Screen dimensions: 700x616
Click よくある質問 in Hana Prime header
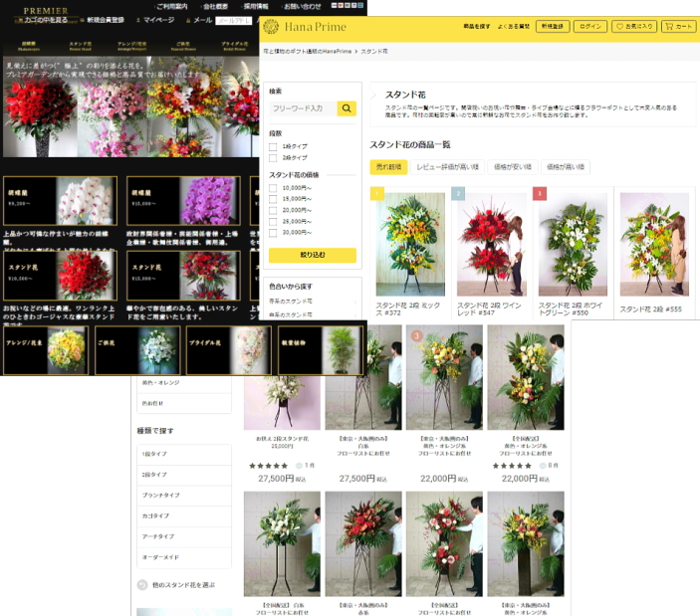click(x=514, y=27)
